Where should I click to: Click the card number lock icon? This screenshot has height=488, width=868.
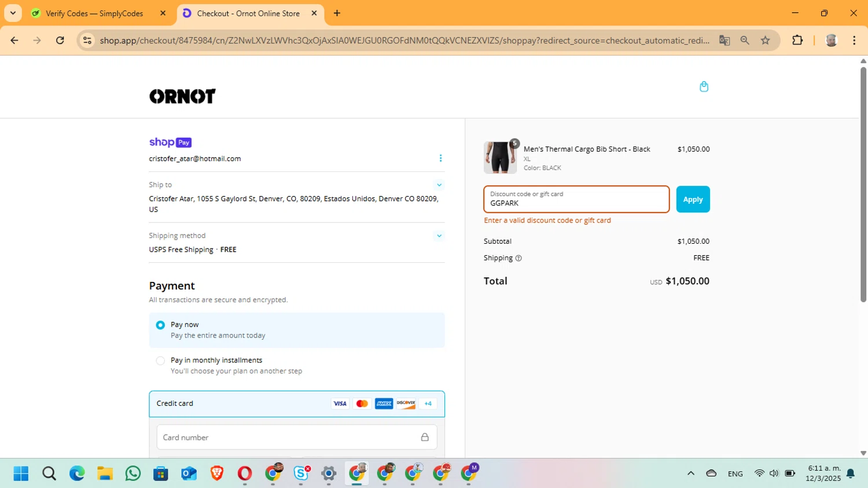[425, 437]
